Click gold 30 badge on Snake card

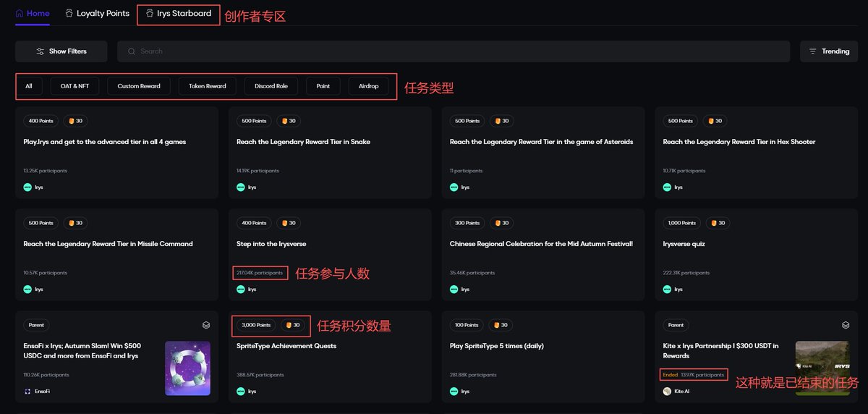pyautogui.click(x=289, y=121)
